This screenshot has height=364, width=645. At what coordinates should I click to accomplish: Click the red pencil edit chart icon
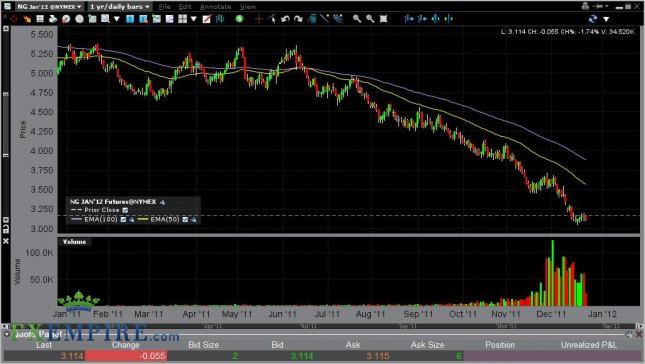tap(207, 19)
